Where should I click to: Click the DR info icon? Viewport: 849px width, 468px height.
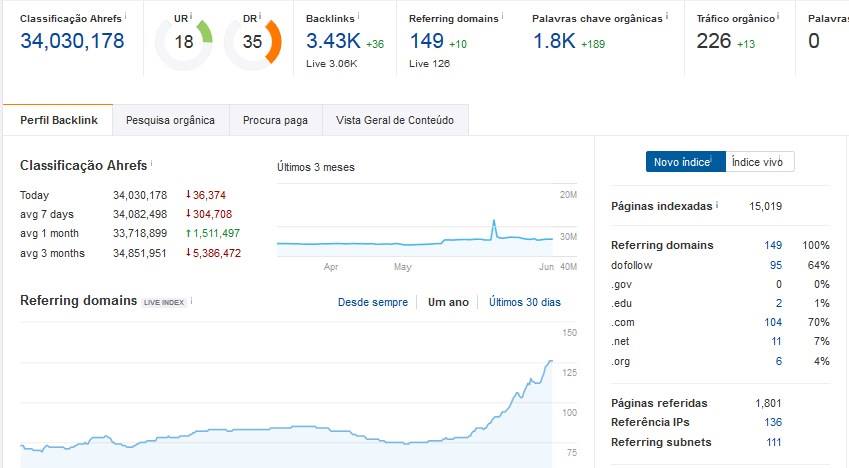(x=260, y=16)
